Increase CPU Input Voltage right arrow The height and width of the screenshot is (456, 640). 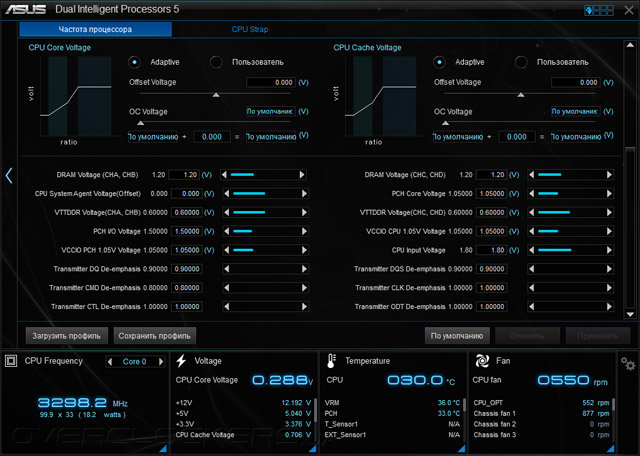(609, 250)
